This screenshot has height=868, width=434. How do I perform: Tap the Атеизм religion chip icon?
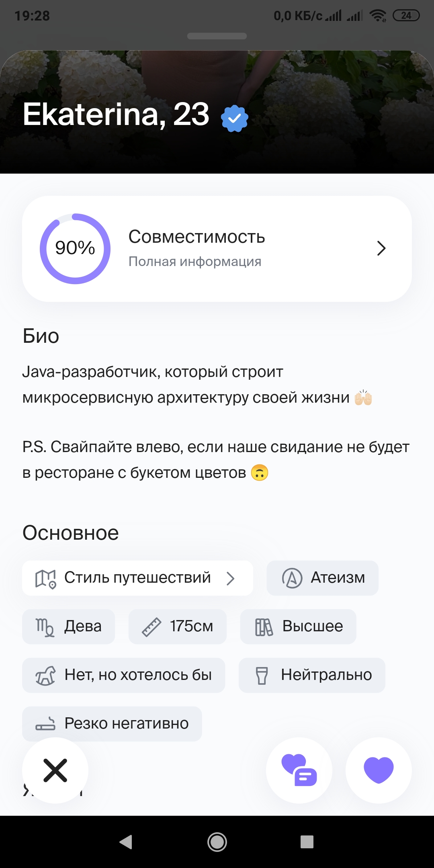292,578
